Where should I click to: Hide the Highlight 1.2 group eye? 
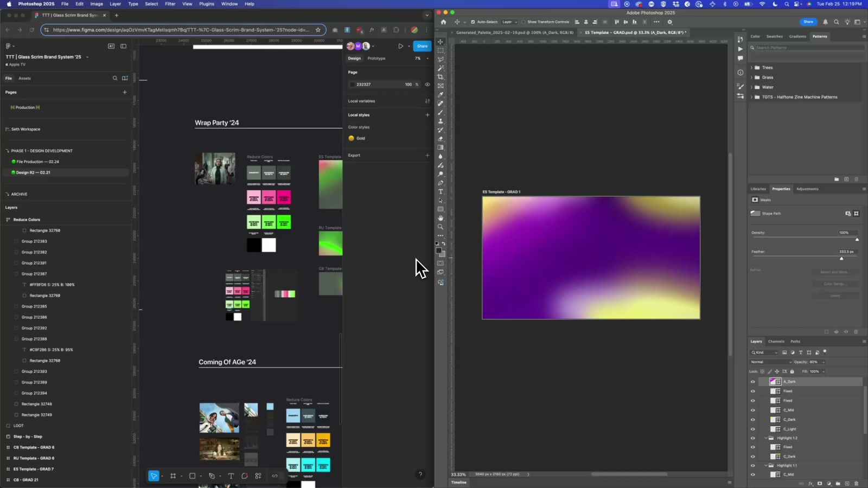pyautogui.click(x=752, y=438)
